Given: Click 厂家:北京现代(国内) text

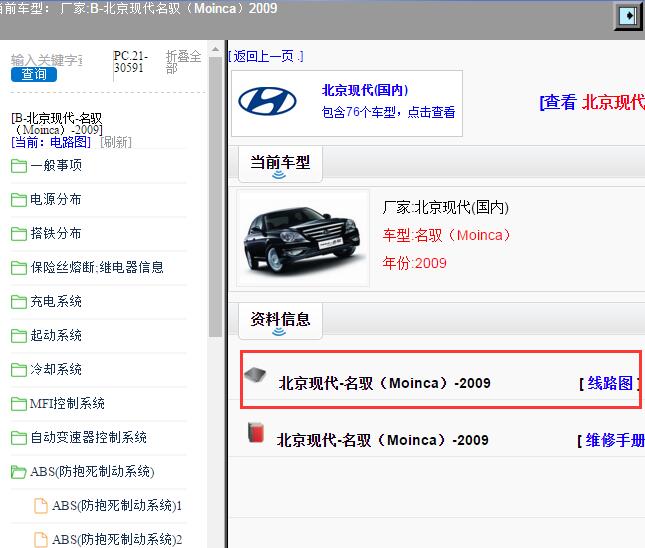Looking at the screenshot, I should pyautogui.click(x=445, y=207).
